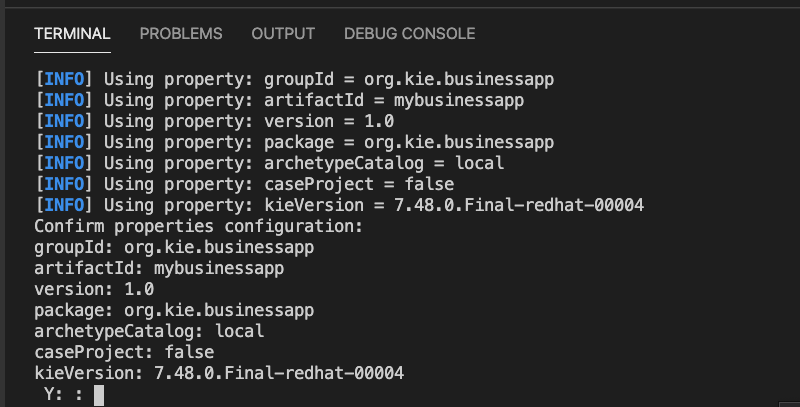
Task: Switch to the TERMINAL tab
Action: pos(72,34)
